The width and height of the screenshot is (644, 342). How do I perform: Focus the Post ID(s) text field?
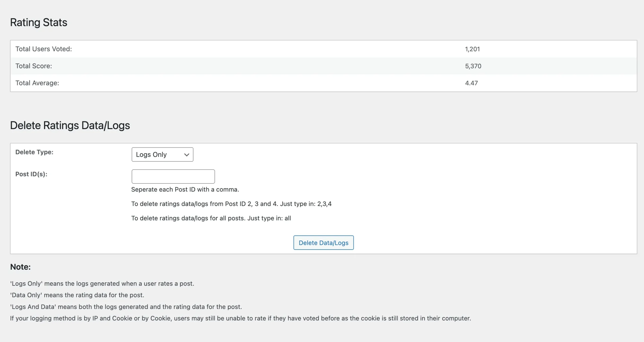[x=173, y=176]
